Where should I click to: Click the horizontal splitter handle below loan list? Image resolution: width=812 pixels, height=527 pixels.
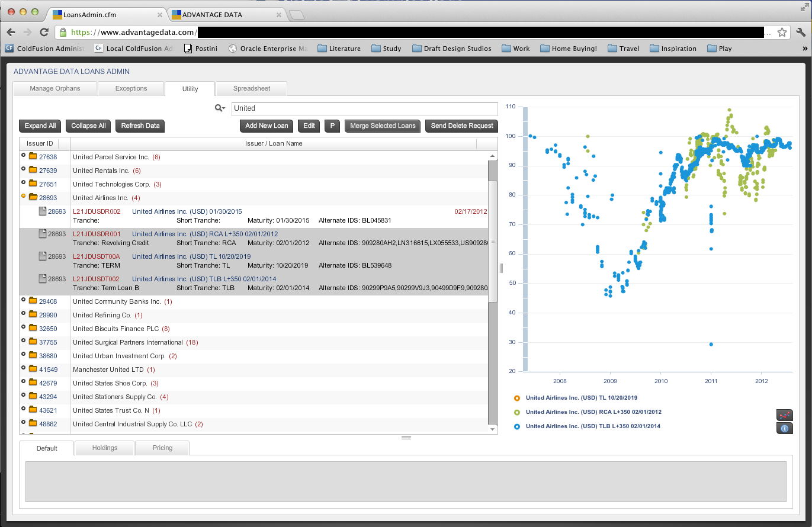[406, 438]
